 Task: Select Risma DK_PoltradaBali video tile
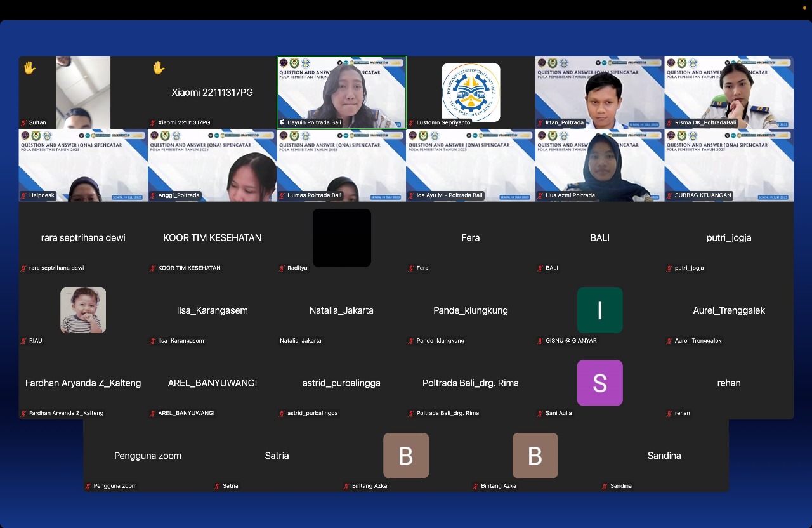729,92
